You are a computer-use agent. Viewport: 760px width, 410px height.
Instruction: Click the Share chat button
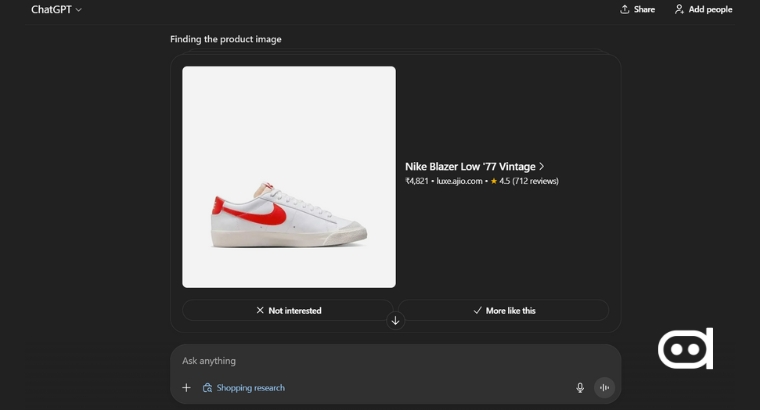click(x=637, y=10)
